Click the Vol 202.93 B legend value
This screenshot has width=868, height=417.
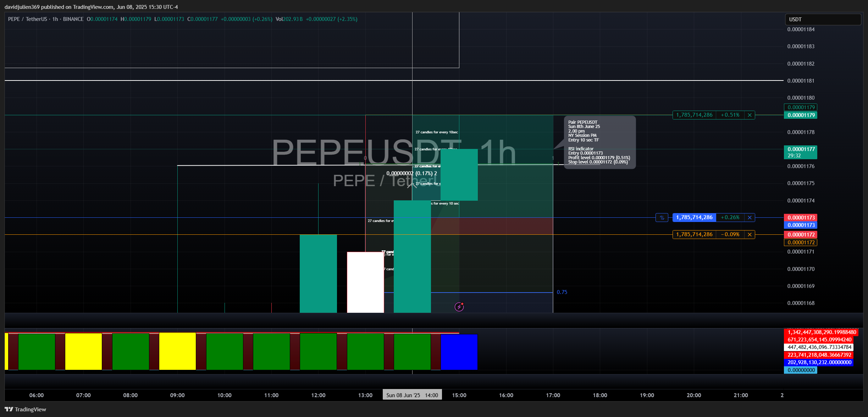tap(289, 19)
